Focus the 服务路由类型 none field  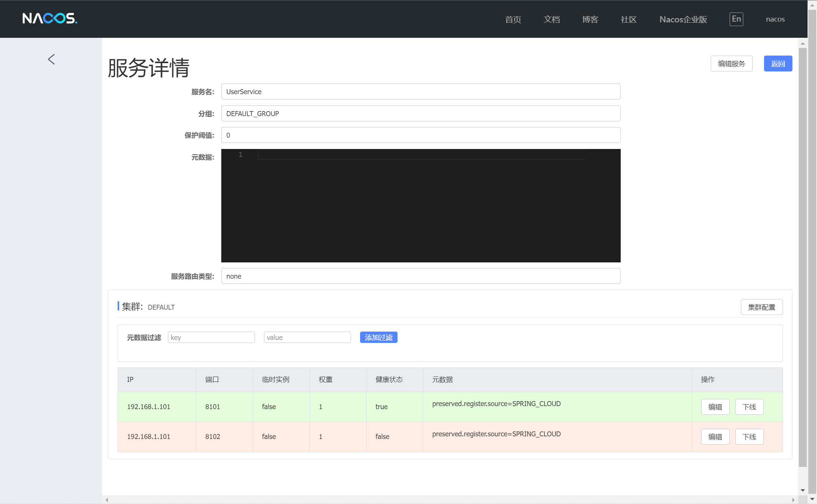pyautogui.click(x=421, y=276)
